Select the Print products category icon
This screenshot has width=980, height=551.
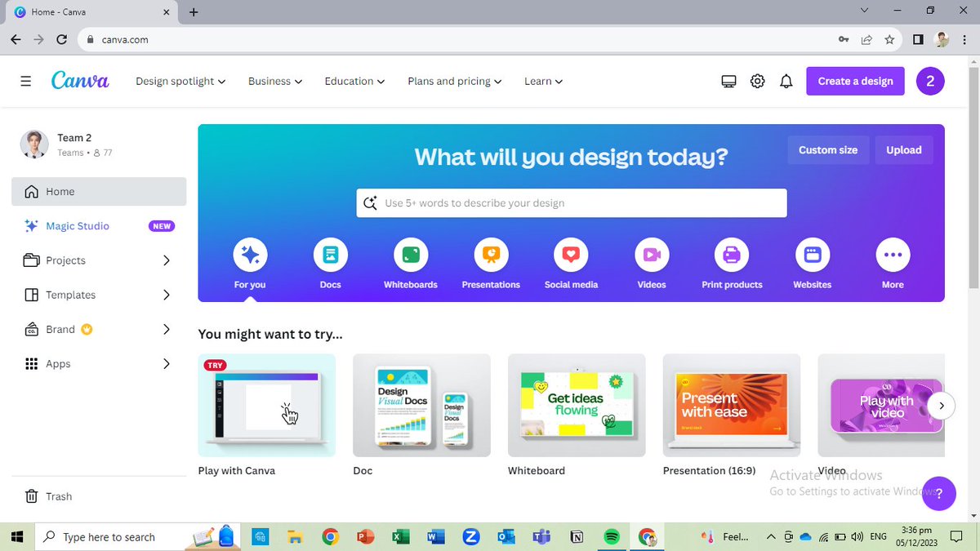click(732, 256)
